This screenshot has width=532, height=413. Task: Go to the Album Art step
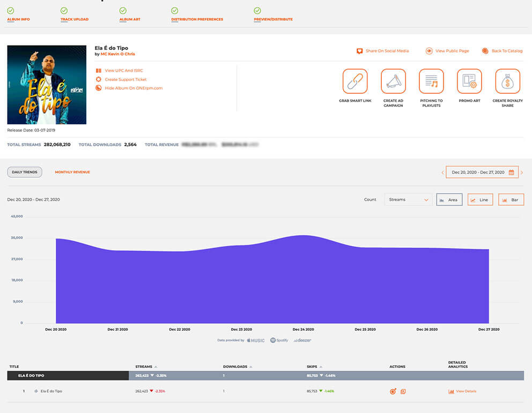tap(130, 19)
